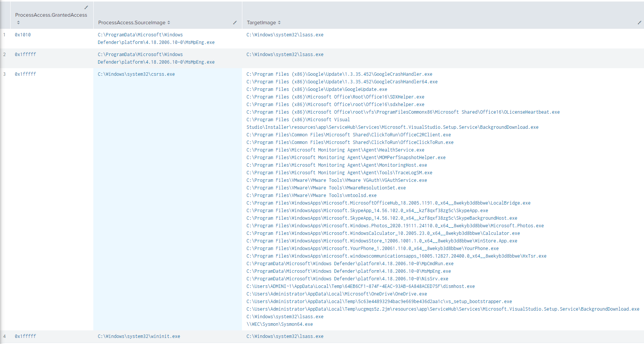The width and height of the screenshot is (644, 344).
Task: Click 0x1fffff value in row 4
Action: tap(25, 336)
